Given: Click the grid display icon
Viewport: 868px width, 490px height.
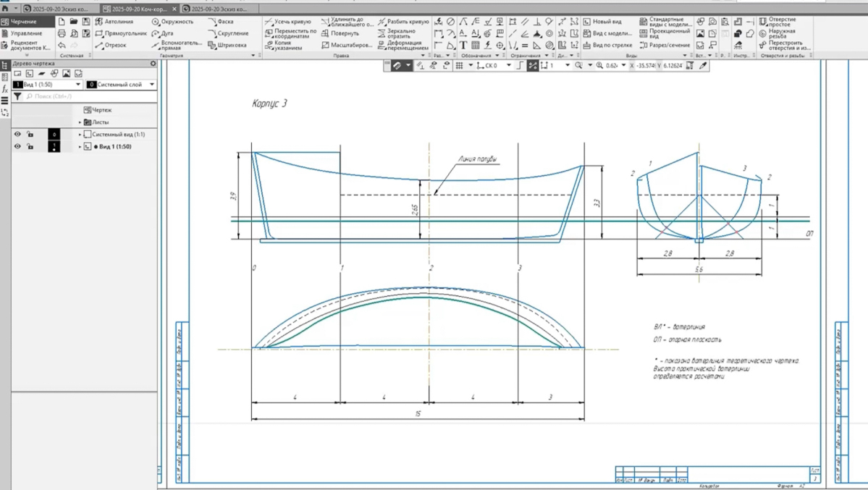Looking at the screenshot, I should [460, 66].
